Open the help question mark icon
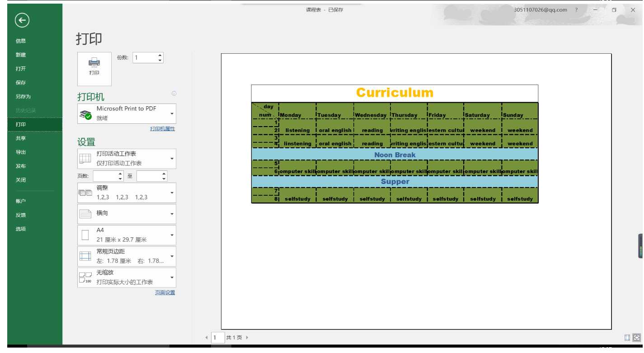This screenshot has height=353, width=644. click(576, 10)
